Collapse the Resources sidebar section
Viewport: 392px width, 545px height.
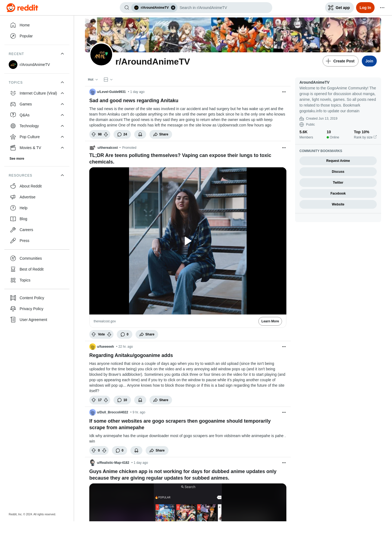[x=62, y=175]
